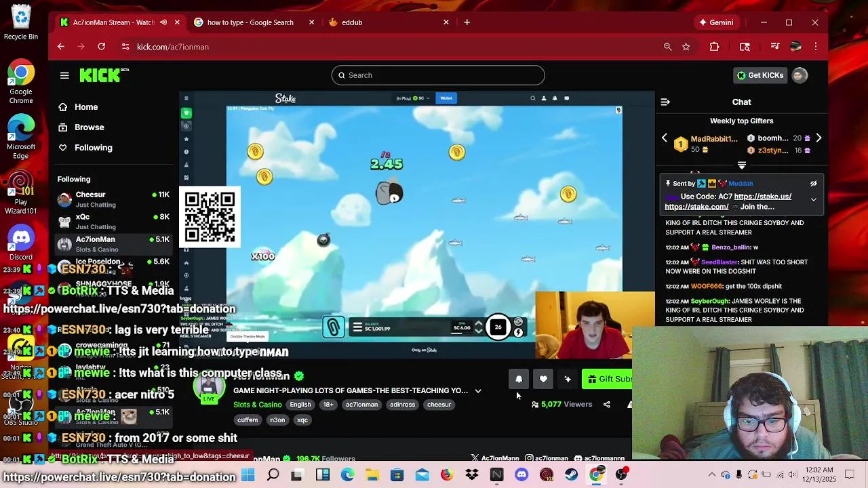
Task: Click the cuffem tag
Action: point(248,420)
